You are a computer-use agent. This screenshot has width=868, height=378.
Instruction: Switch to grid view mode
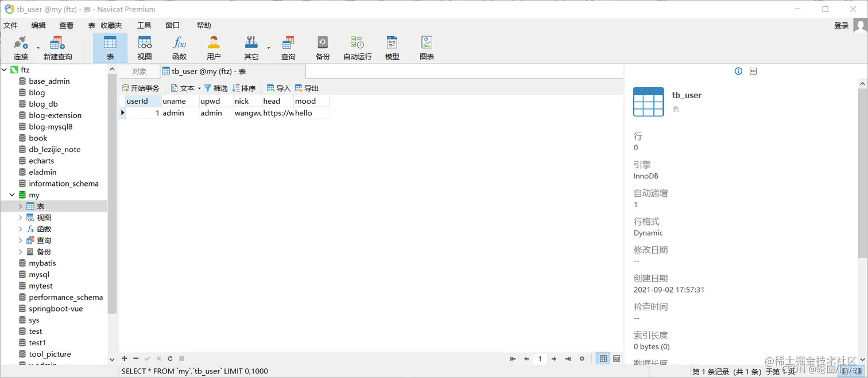coord(603,358)
